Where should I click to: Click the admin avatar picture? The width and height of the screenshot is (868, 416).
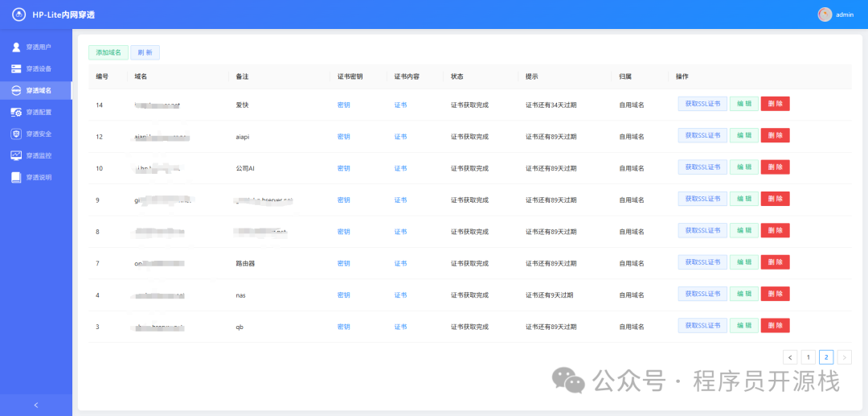tap(825, 14)
